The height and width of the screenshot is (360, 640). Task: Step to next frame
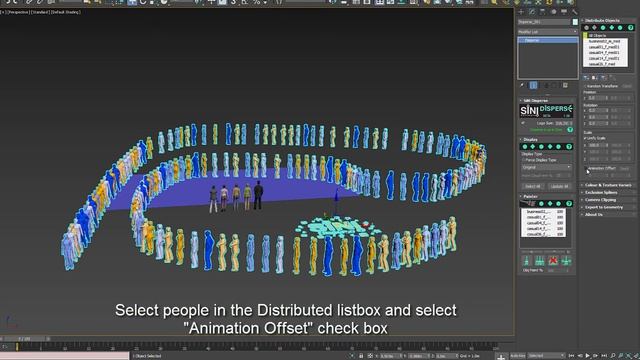point(596,356)
